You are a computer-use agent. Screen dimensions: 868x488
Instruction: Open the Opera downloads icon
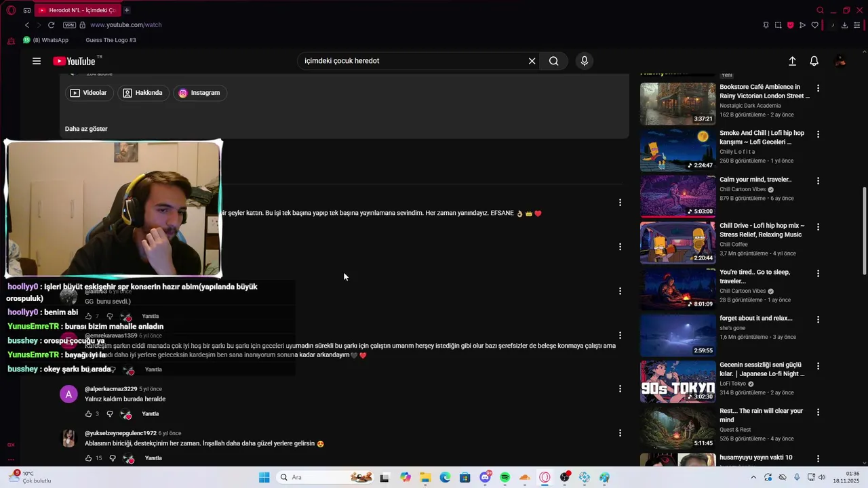point(844,25)
